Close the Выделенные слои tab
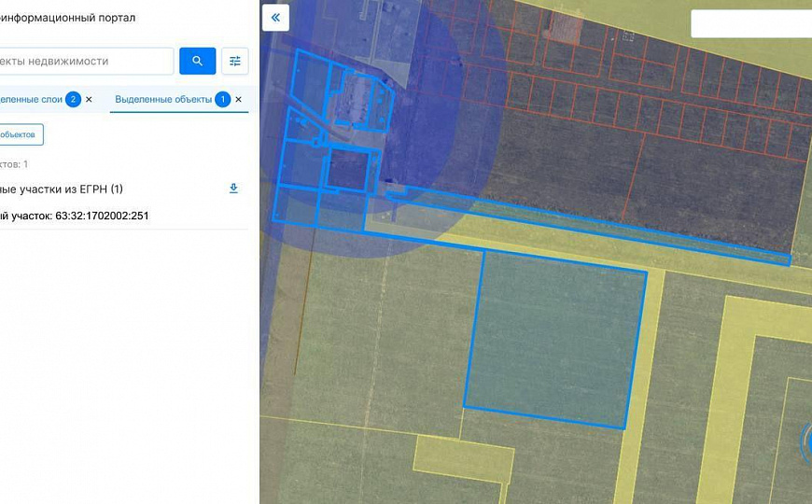The image size is (812, 504). (x=89, y=99)
